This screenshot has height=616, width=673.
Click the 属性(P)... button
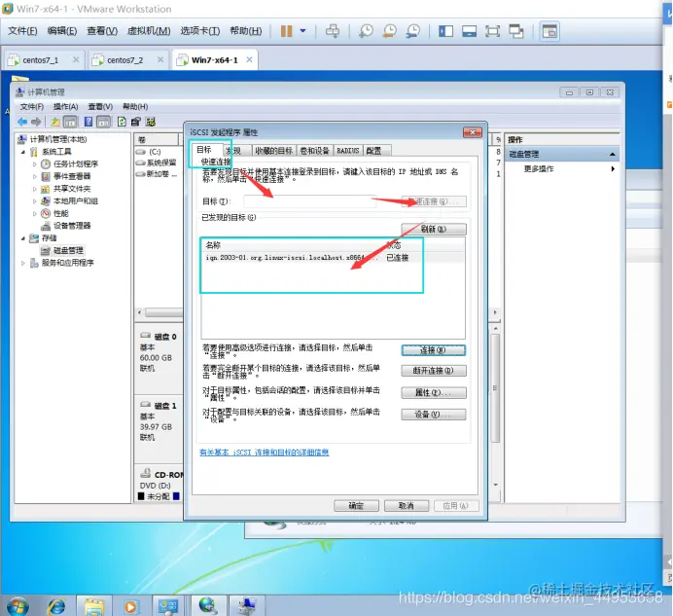[434, 392]
